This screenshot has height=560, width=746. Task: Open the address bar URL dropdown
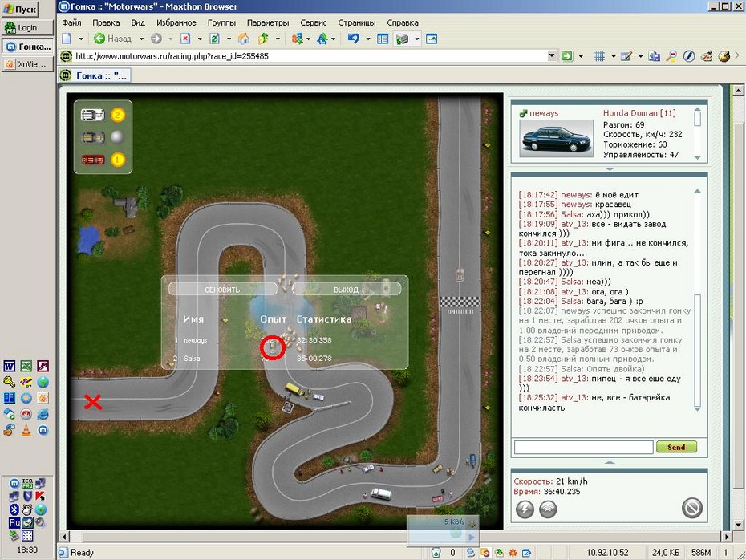(x=552, y=55)
